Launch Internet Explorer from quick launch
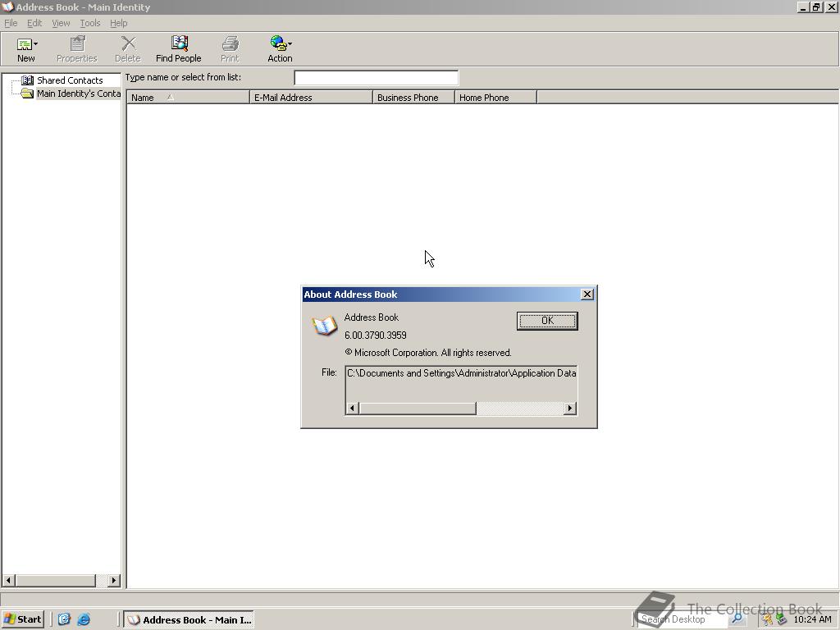The image size is (840, 630). (x=84, y=619)
